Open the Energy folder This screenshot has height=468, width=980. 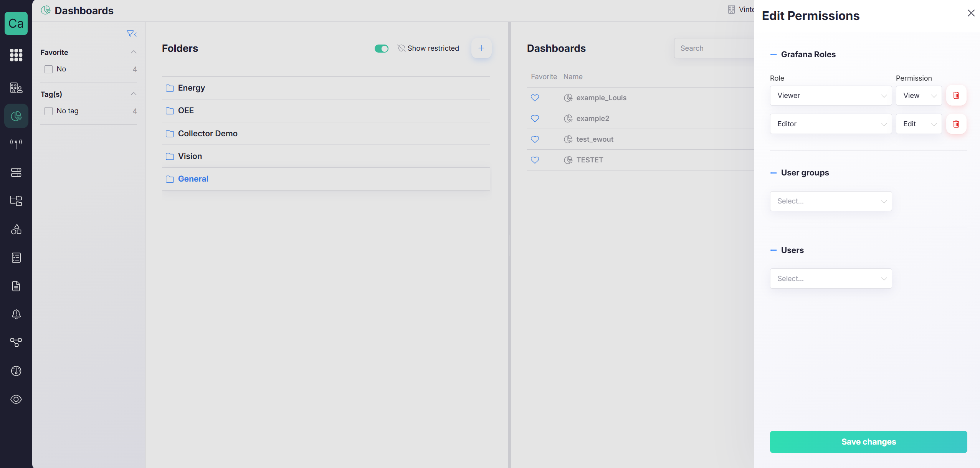(x=326, y=88)
